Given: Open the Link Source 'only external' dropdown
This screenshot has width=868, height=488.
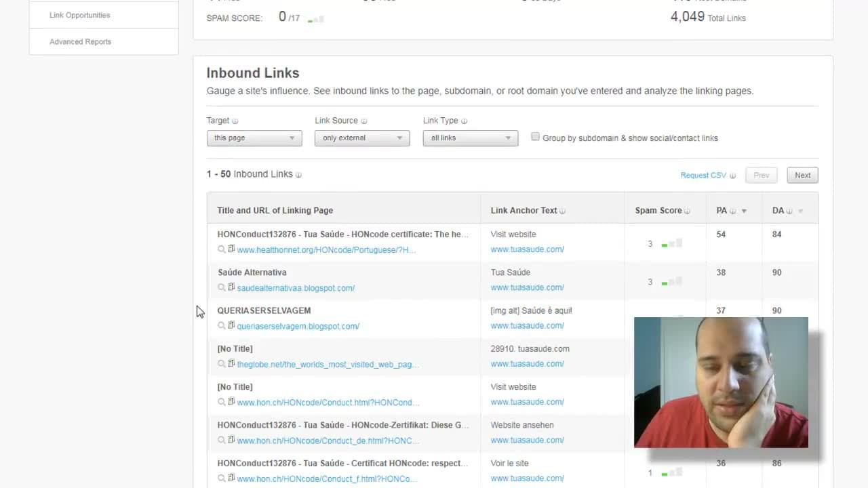Looking at the screenshot, I should 362,138.
